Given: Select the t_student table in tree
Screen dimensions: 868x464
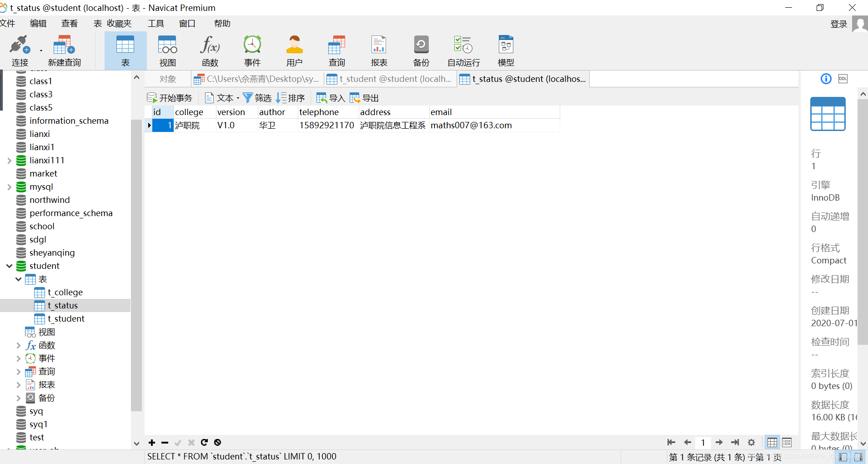Looking at the screenshot, I should [x=66, y=319].
